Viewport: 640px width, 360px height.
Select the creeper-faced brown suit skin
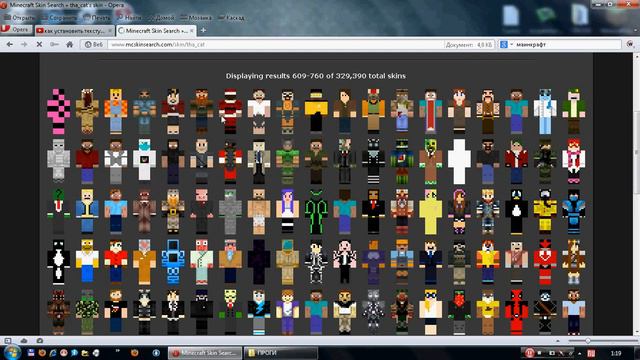(x=430, y=162)
